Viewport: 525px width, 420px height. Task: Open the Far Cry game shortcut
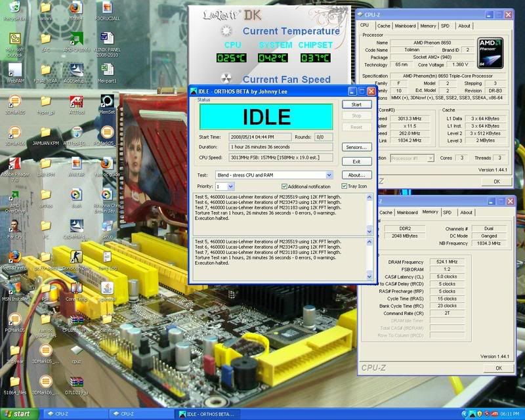tap(14, 225)
